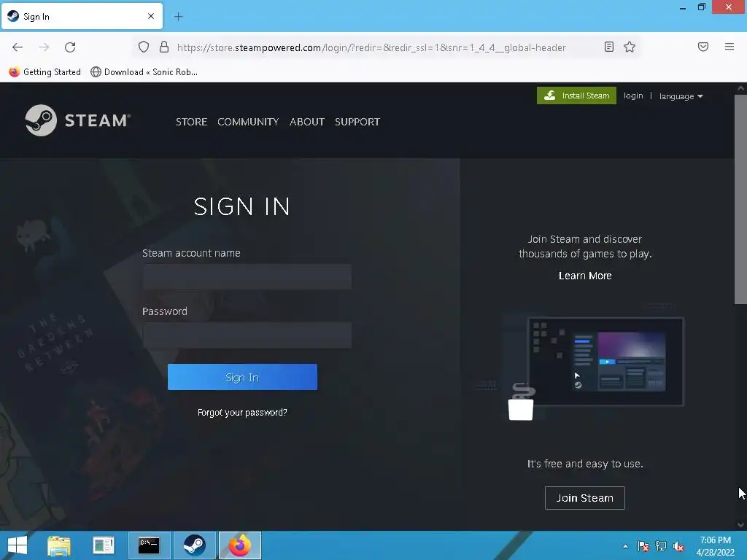Open the taskbar clock showing 7:06 PM

(715, 546)
